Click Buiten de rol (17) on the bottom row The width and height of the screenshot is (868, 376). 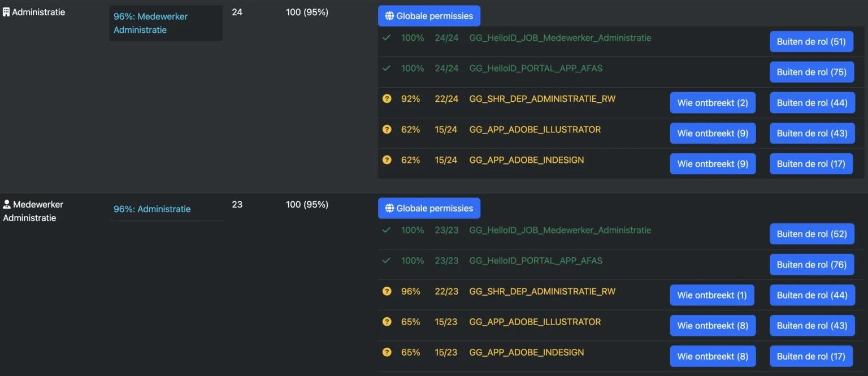coord(811,356)
